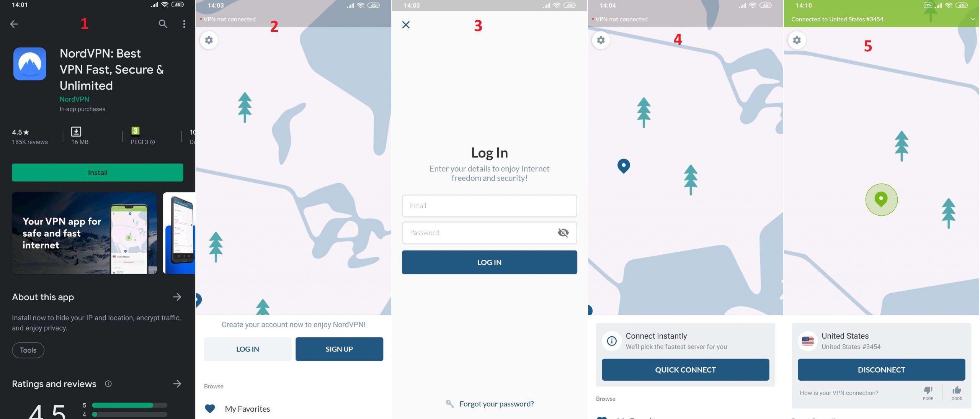Viewport: 980px width, 419px height.
Task: Tap the close X button on login screen
Action: [406, 25]
